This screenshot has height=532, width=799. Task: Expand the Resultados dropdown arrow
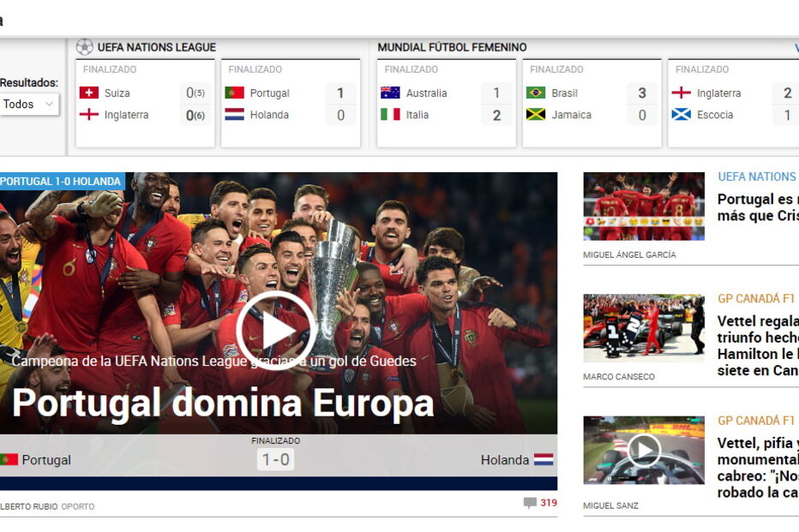tap(49, 104)
